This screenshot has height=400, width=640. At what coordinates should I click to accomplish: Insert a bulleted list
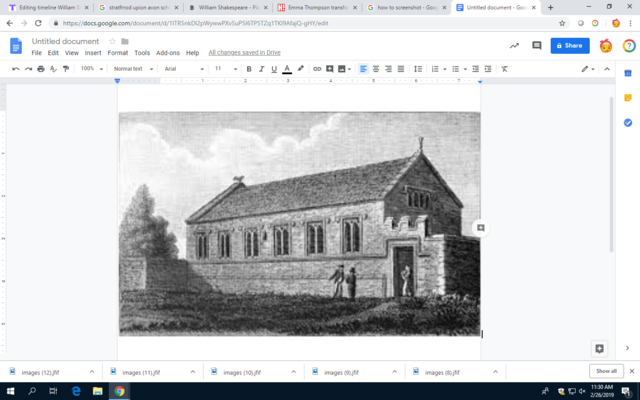coord(456,69)
